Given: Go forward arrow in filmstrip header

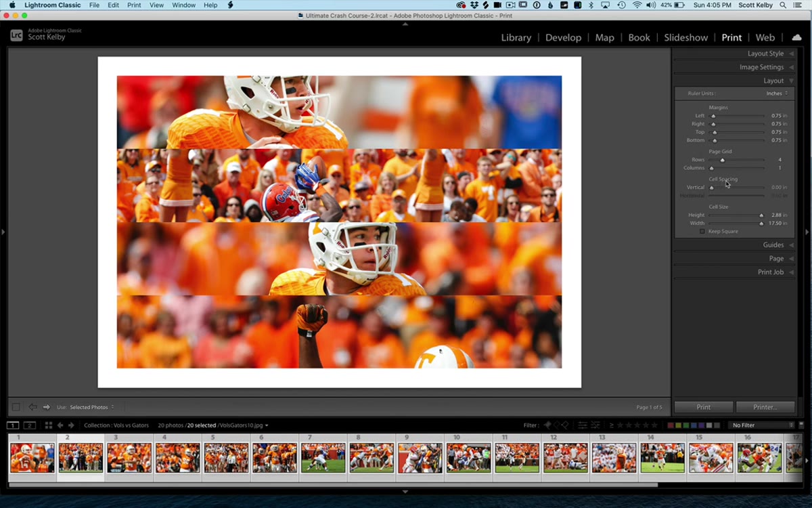Looking at the screenshot, I should click(70, 425).
